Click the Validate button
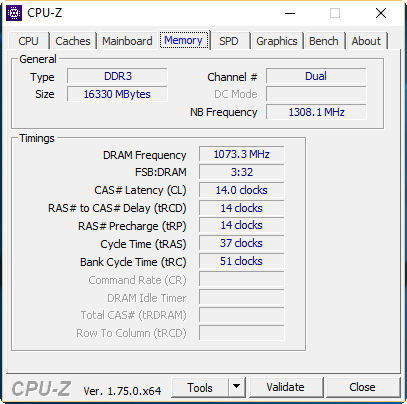This screenshot has height=404, width=407. pyautogui.click(x=286, y=387)
